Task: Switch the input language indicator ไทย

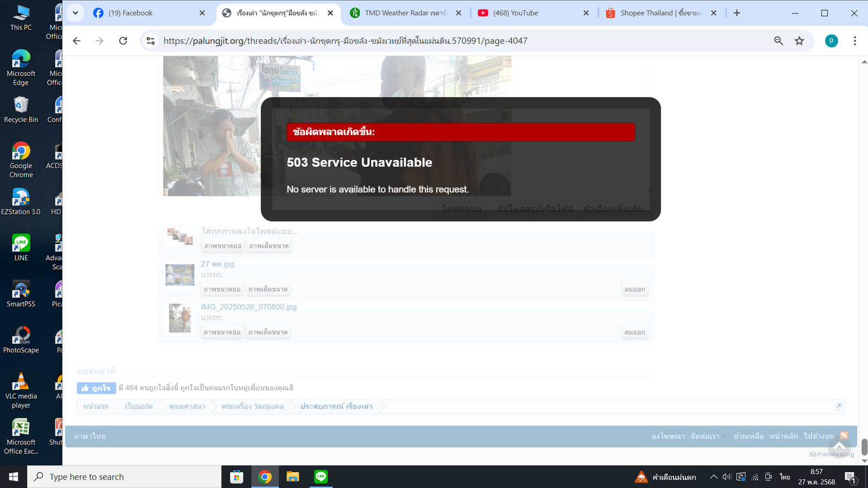Action: point(784,477)
